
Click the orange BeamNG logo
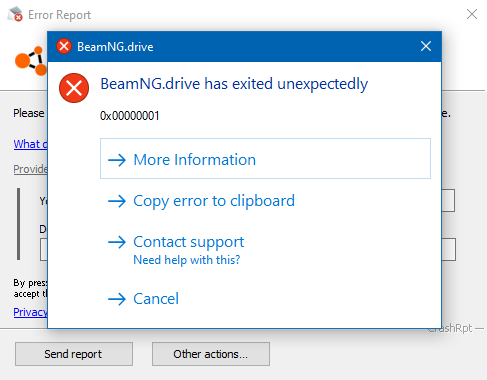click(31, 61)
